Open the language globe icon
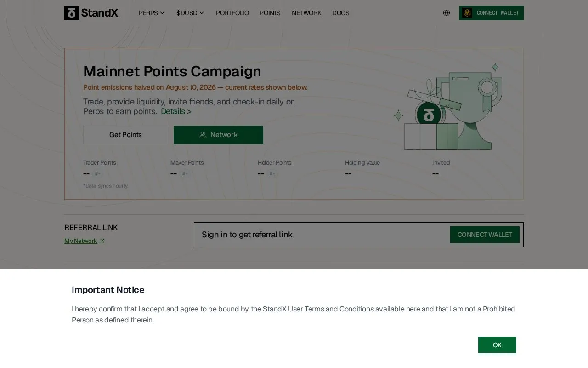This screenshot has width=588, height=368. click(x=447, y=13)
